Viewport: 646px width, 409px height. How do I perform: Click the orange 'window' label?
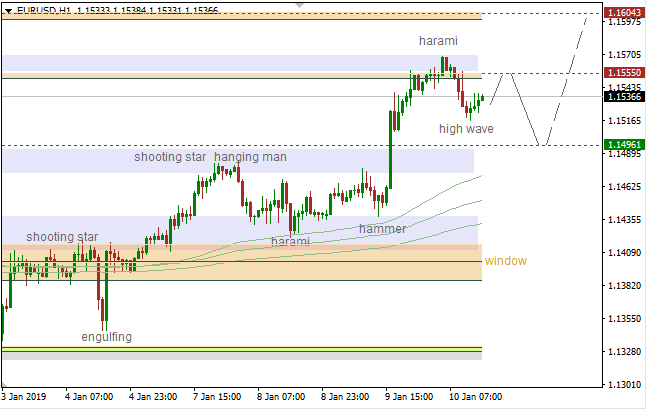tap(505, 261)
